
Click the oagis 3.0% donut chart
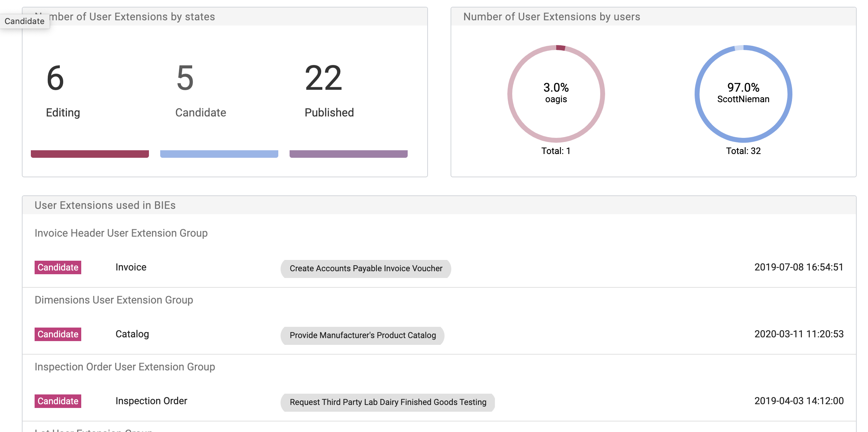pyautogui.click(x=556, y=94)
